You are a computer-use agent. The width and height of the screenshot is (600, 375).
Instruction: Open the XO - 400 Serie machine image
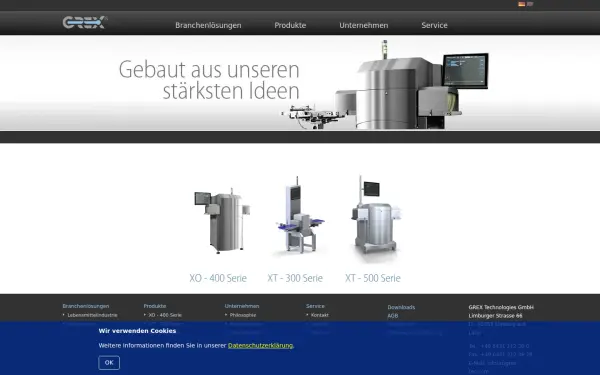tap(222, 220)
